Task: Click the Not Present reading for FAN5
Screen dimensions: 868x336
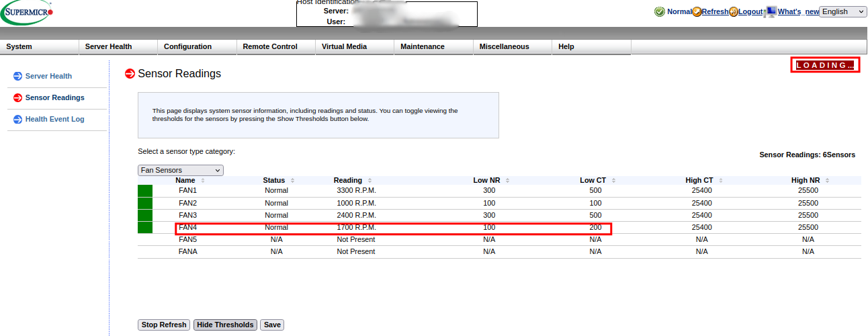Action: [x=356, y=239]
